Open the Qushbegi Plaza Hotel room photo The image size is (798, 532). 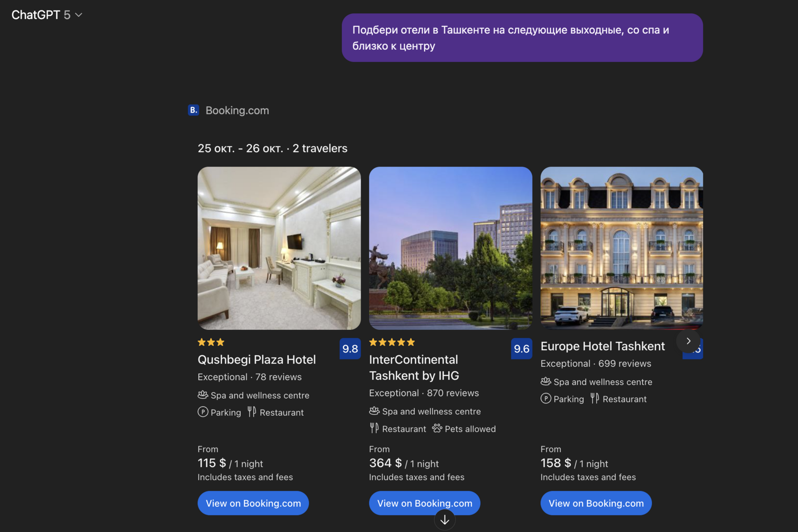click(279, 248)
